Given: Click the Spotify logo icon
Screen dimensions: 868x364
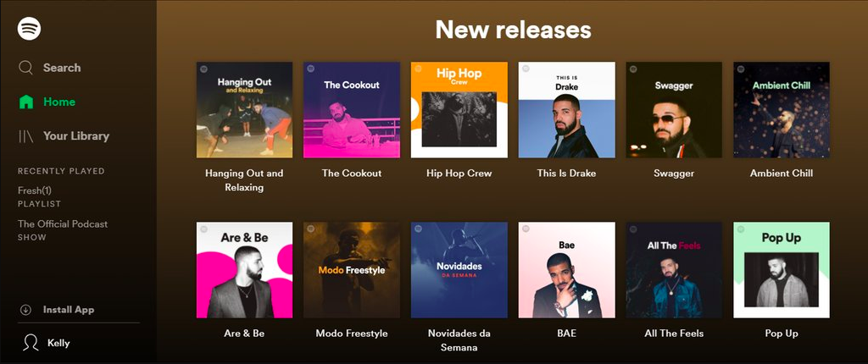Looking at the screenshot, I should coord(30,29).
